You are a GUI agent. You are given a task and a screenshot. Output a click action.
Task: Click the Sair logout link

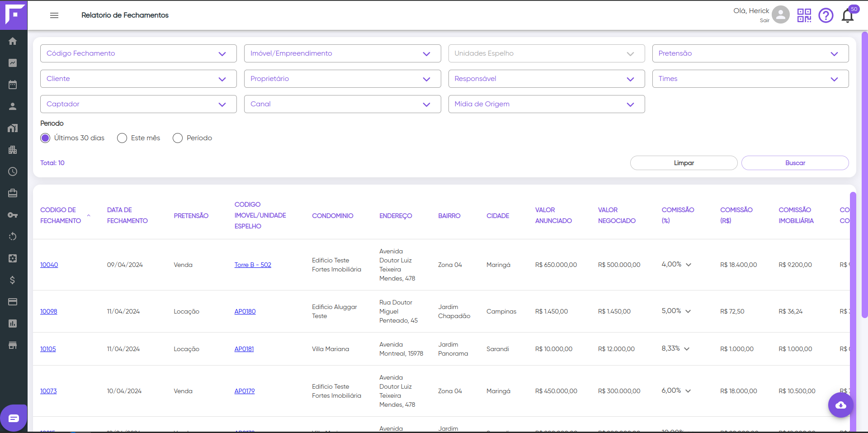point(764,20)
